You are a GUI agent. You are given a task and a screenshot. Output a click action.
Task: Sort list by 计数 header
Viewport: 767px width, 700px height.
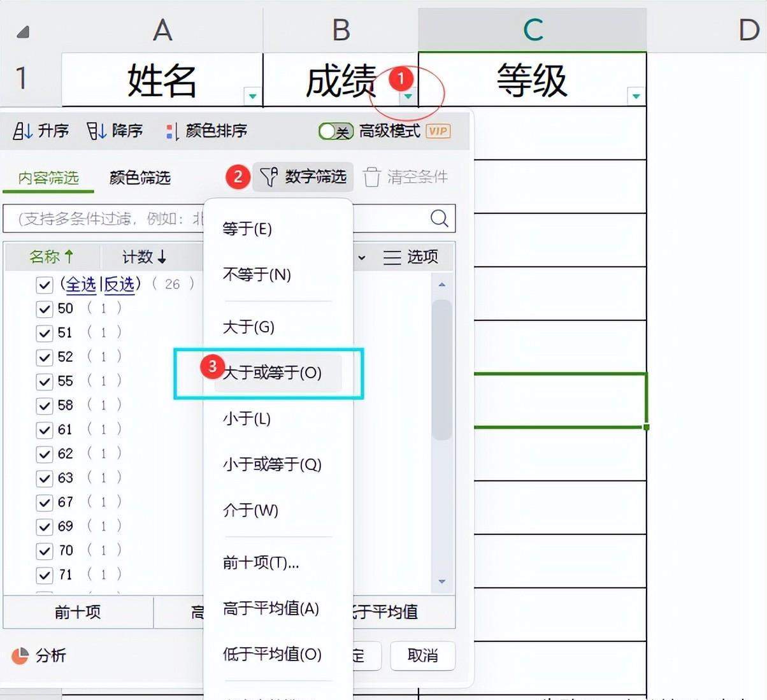click(145, 257)
